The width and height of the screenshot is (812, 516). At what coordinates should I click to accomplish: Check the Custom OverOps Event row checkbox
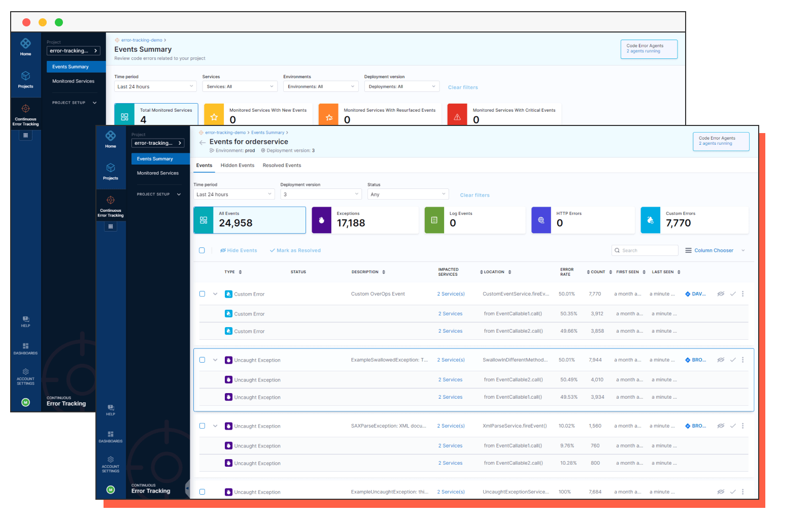coord(202,294)
